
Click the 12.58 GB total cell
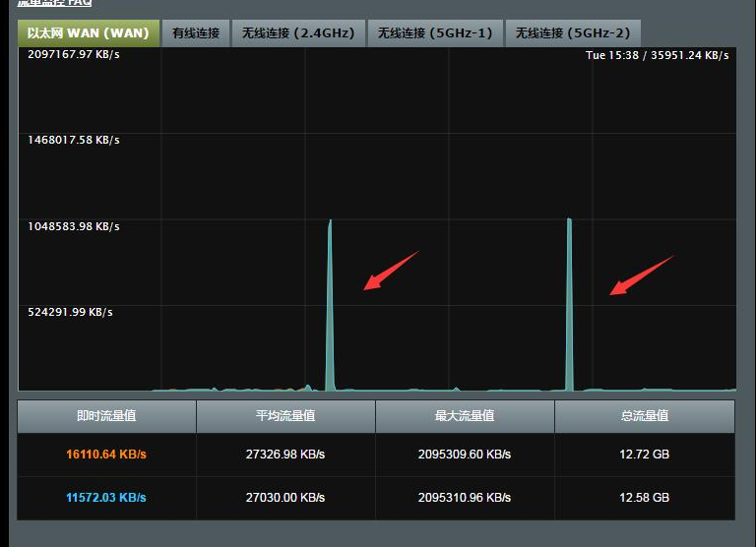[x=645, y=498]
